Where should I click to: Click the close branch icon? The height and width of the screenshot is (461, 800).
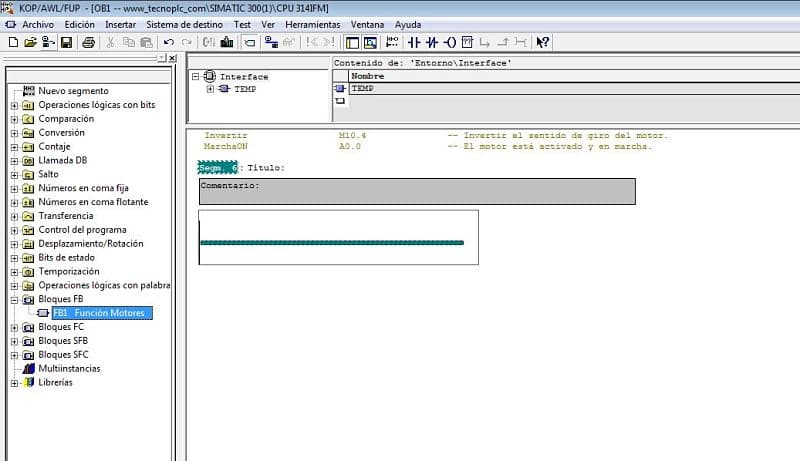[503, 42]
